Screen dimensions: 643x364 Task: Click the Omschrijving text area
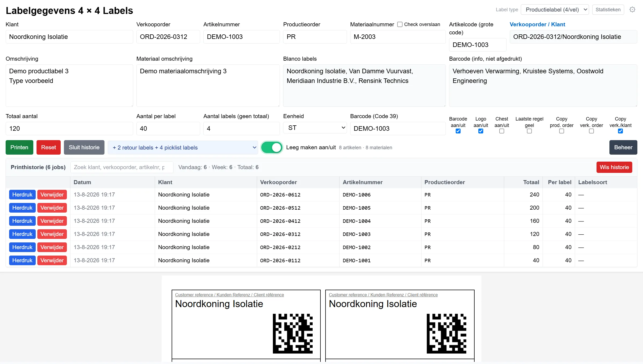(x=69, y=86)
